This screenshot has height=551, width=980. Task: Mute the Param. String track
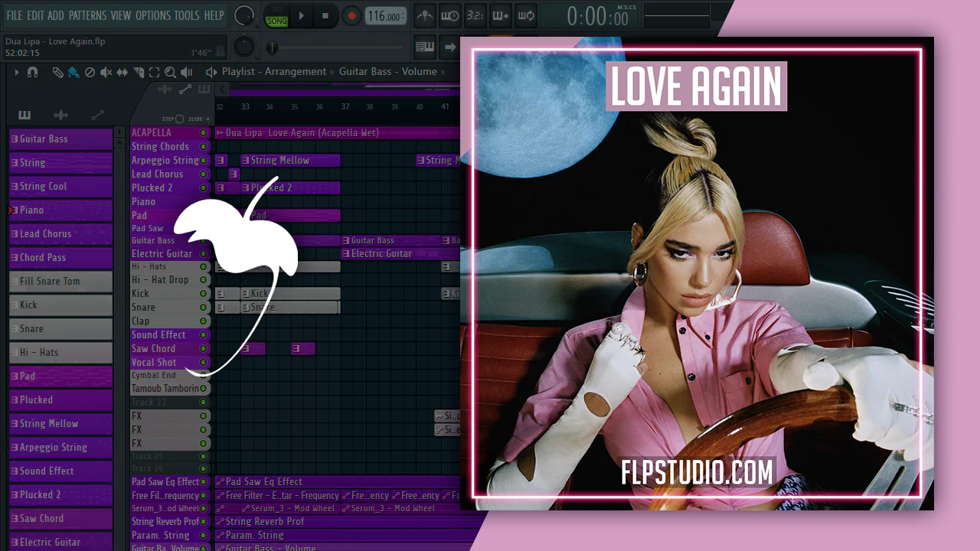pos(204,536)
